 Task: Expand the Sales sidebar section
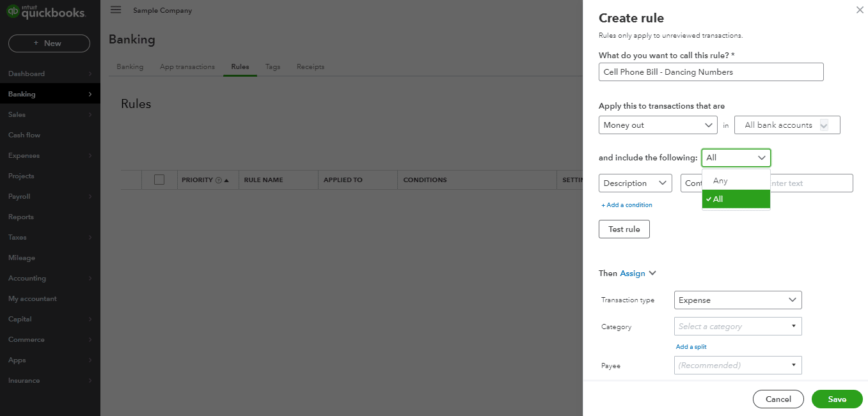(17, 114)
